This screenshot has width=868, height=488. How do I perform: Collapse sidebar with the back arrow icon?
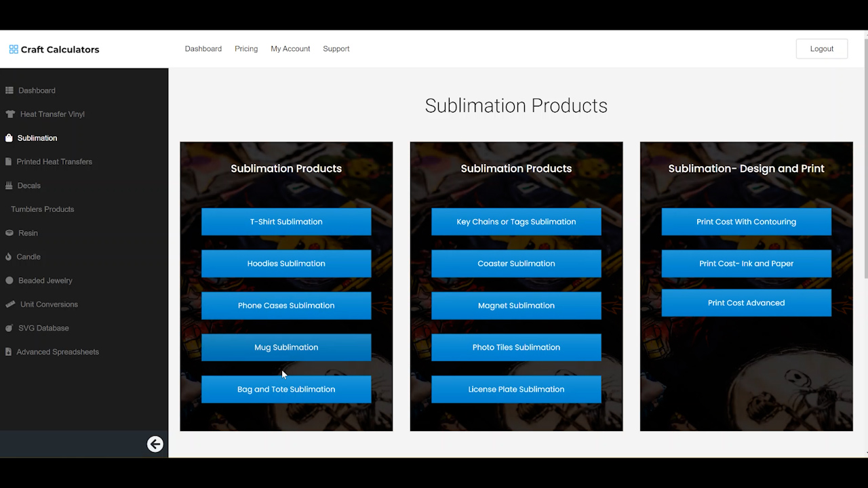(x=155, y=444)
